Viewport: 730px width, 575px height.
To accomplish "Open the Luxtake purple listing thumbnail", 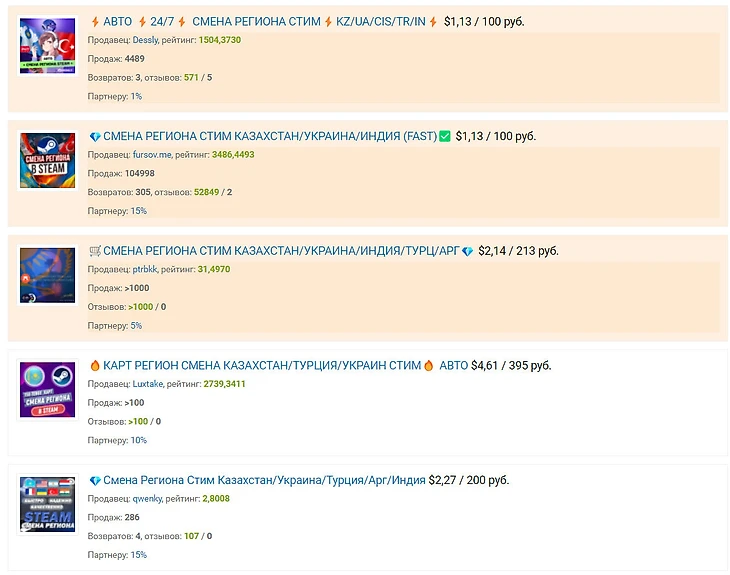I will pos(47,390).
